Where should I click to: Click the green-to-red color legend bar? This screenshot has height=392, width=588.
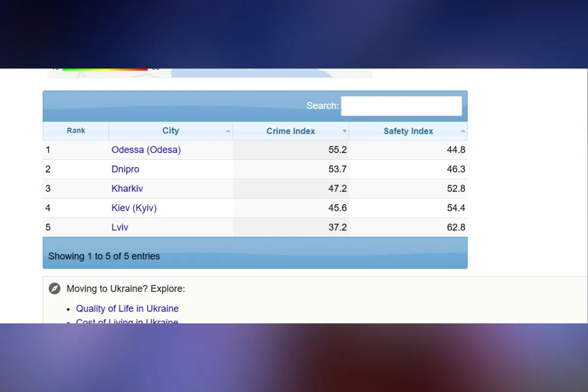click(x=105, y=70)
